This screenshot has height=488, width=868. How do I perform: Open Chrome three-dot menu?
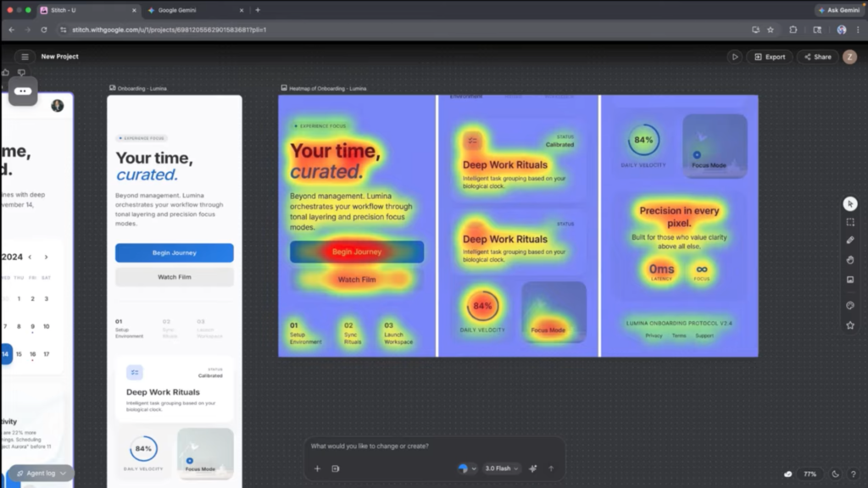pos(858,30)
